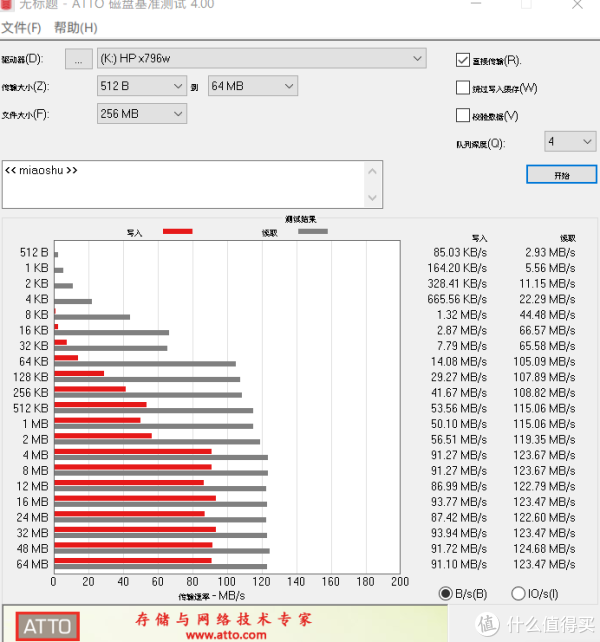Open the 512 B transfer size start dropdown

click(x=142, y=86)
